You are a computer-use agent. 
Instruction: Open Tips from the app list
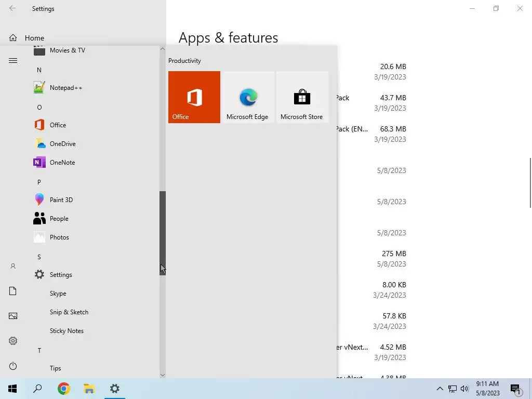(x=95, y=368)
